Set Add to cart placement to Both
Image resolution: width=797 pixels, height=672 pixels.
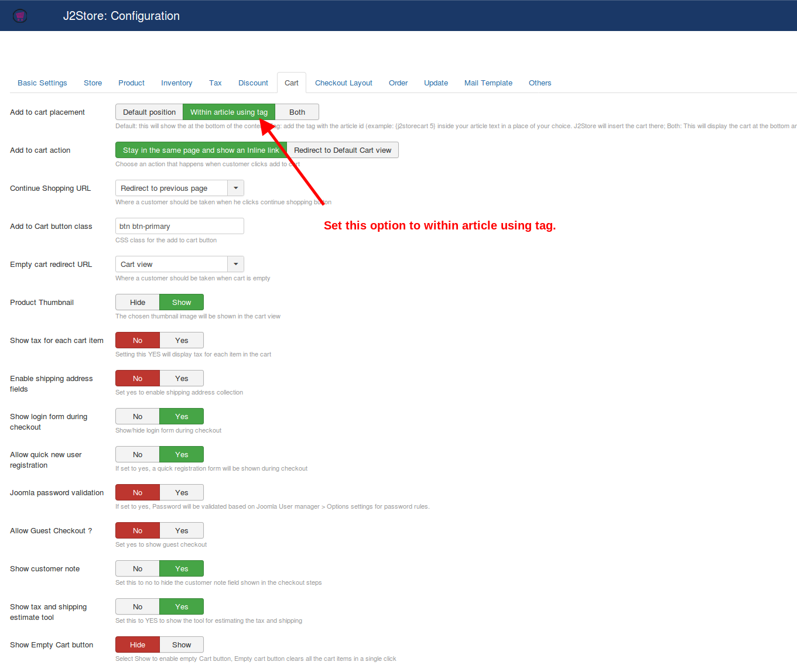pos(297,112)
